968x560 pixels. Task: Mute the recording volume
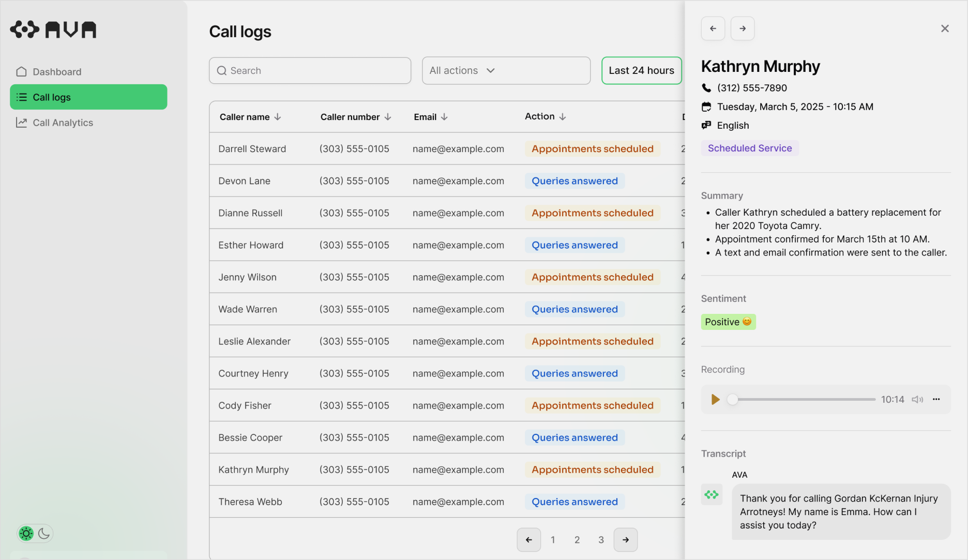917,399
